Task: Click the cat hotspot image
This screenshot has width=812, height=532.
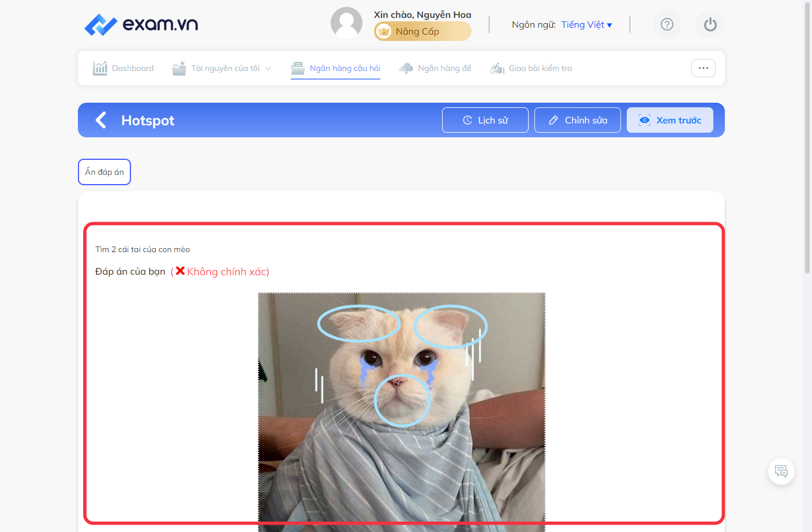Action: (x=402, y=412)
